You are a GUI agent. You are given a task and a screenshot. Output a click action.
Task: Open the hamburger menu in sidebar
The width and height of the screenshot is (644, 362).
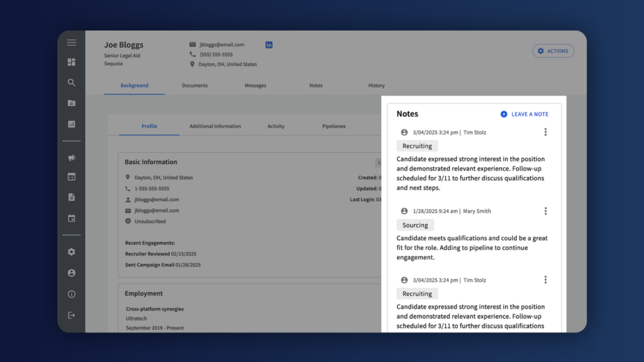71,43
